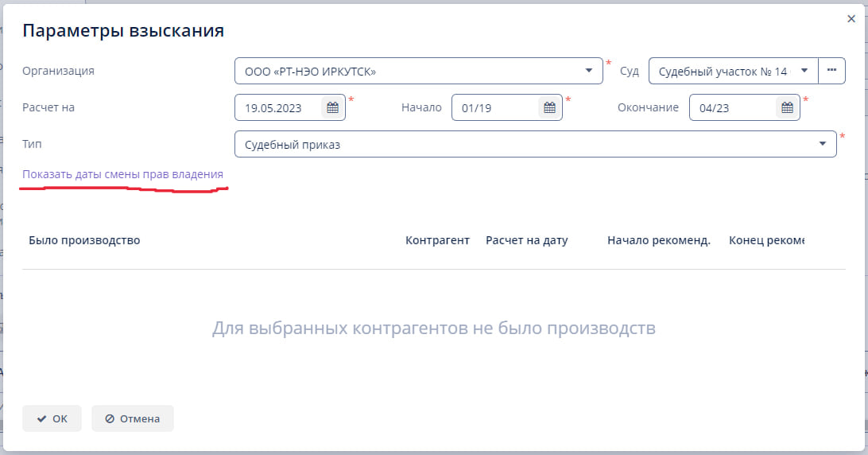Click the ellipsis button next to Суд
The height and width of the screenshot is (455, 868).
pyautogui.click(x=831, y=71)
